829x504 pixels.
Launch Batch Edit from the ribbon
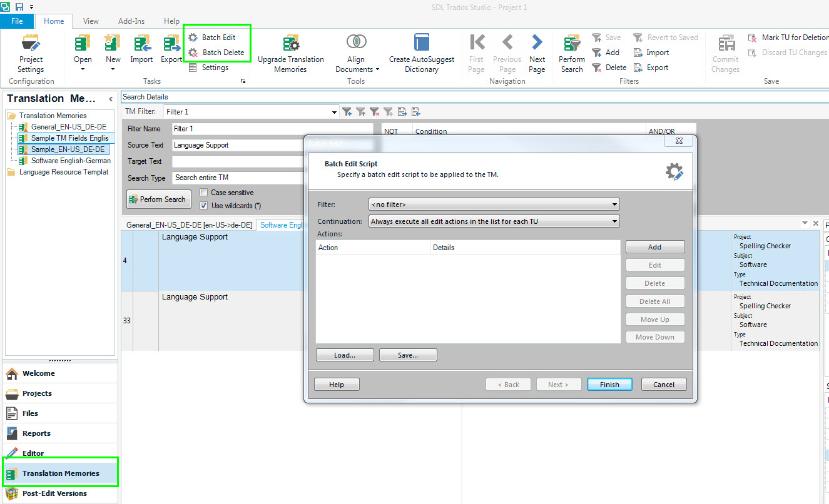click(212, 38)
